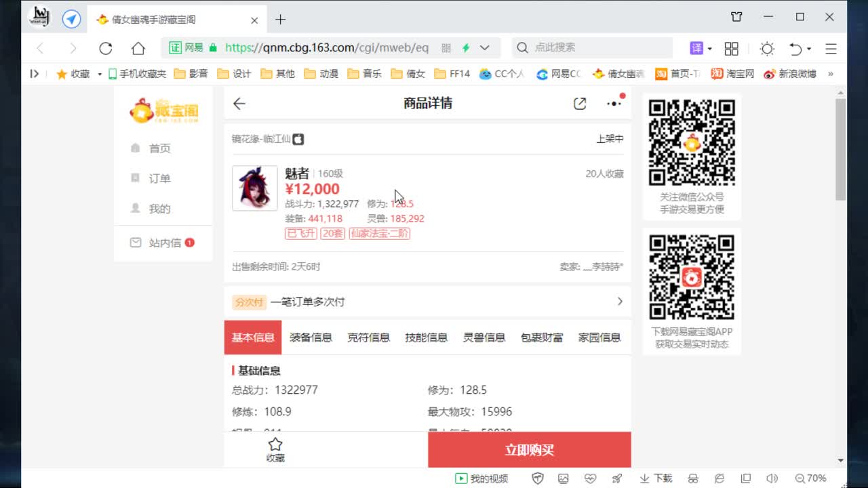Screen dimensions: 868x488
Task: Open the 70% zoom level control
Action: pos(811,479)
